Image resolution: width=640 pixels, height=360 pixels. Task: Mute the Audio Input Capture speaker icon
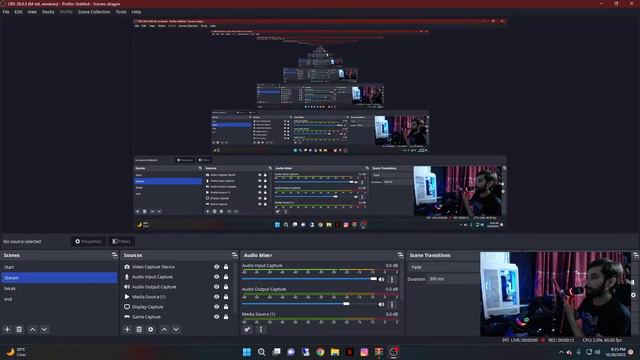pos(381,280)
